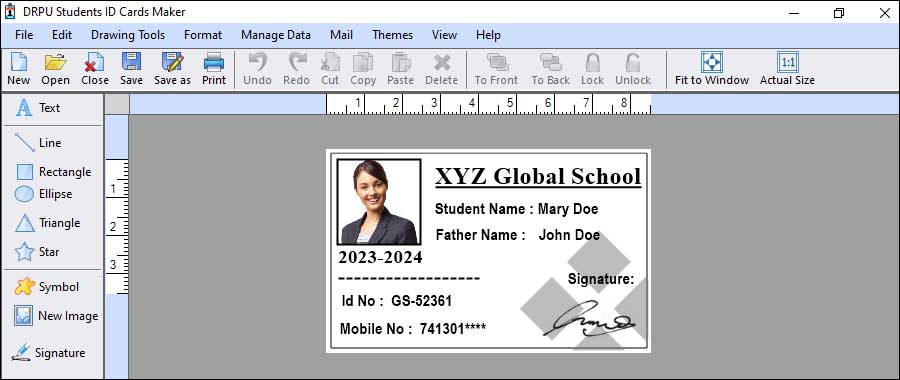Select the student photo on card

pos(379,202)
